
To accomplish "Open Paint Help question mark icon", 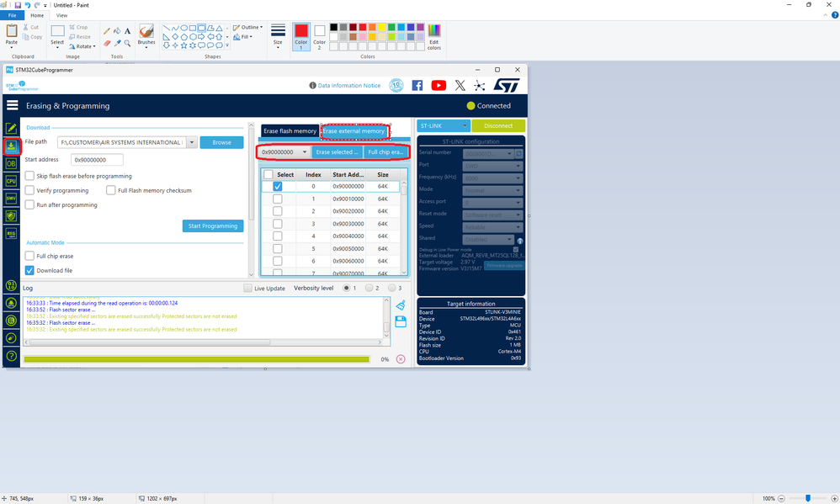I will (x=835, y=15).
